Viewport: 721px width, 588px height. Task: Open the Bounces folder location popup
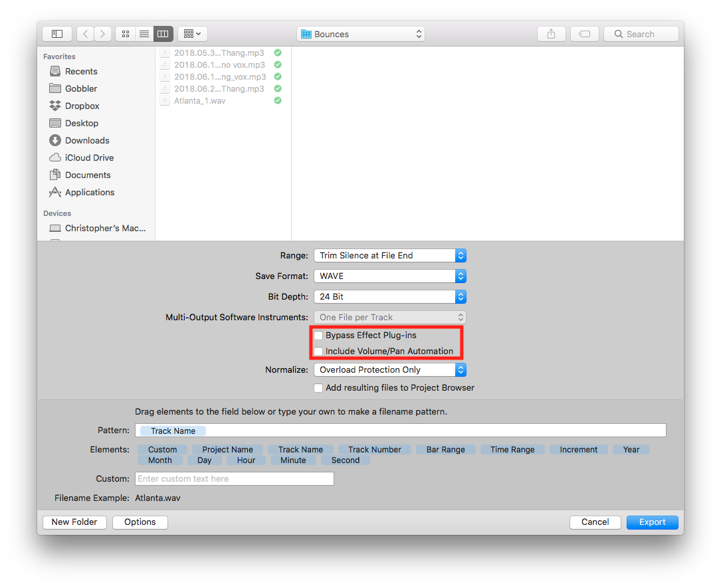361,34
